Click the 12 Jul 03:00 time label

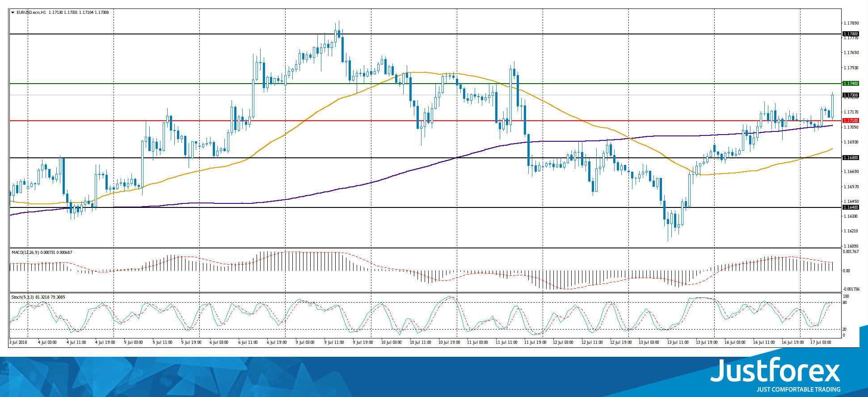pos(563,342)
